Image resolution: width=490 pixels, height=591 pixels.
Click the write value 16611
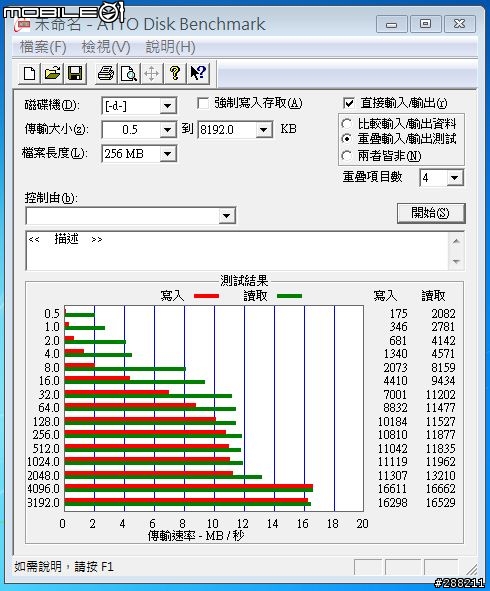click(392, 489)
